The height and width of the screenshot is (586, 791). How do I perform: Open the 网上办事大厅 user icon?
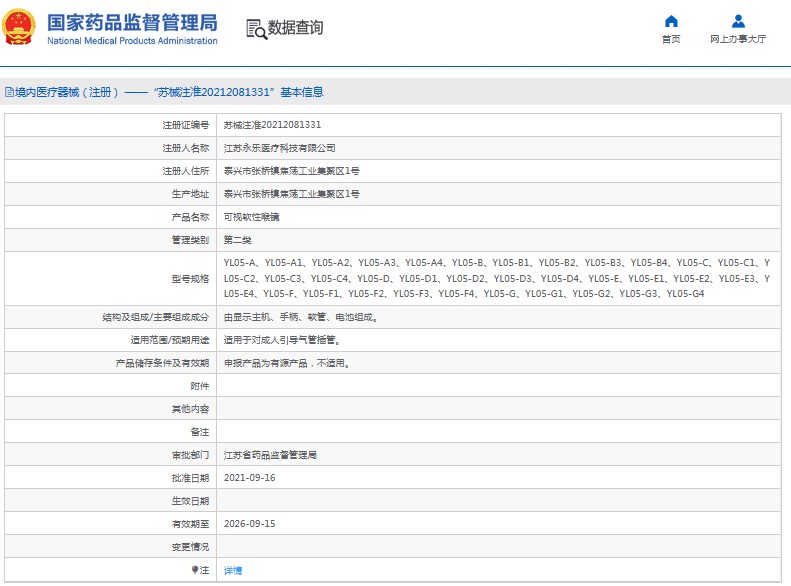[x=738, y=21]
